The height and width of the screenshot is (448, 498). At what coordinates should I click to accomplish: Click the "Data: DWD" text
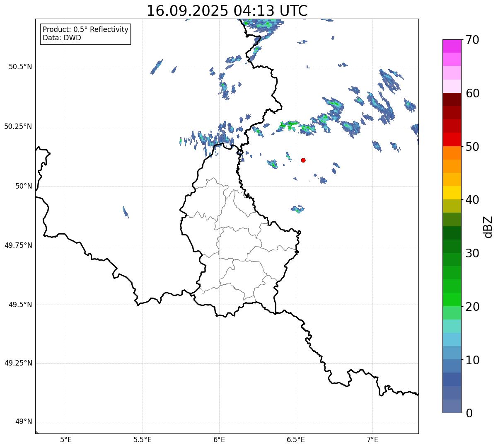(62, 38)
